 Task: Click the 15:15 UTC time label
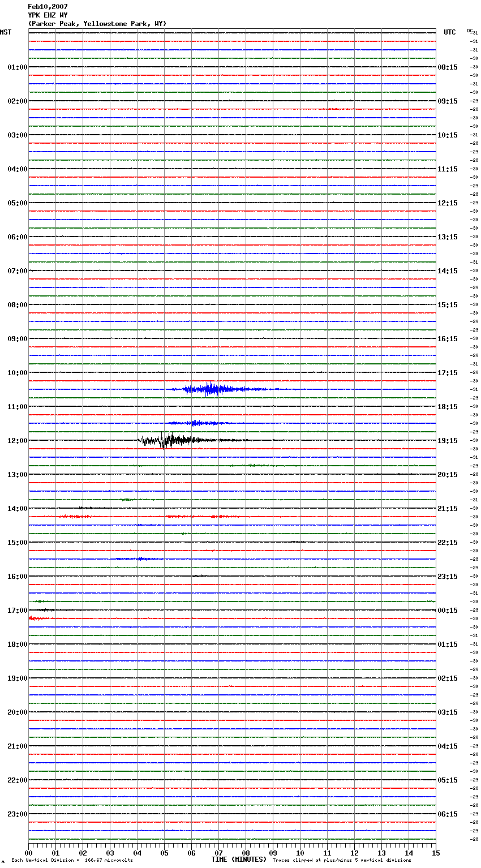click(x=448, y=305)
